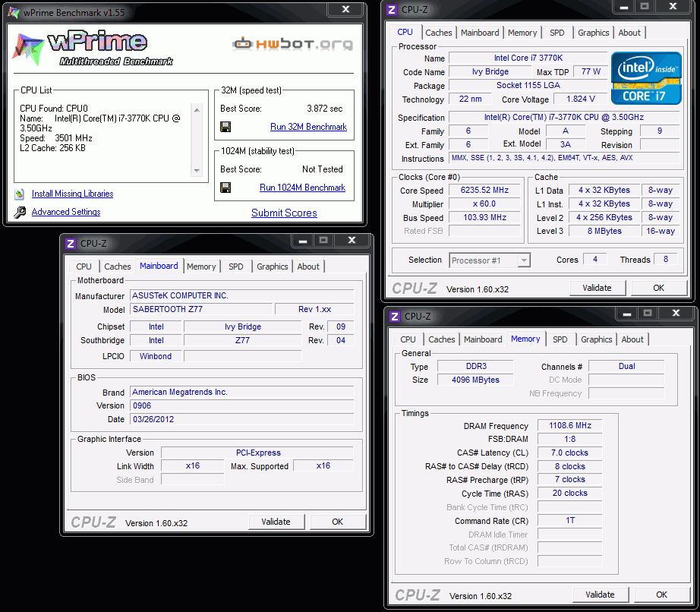The image size is (700, 612).
Task: Click Validate in CPU-Z CPU window
Action: point(597,288)
